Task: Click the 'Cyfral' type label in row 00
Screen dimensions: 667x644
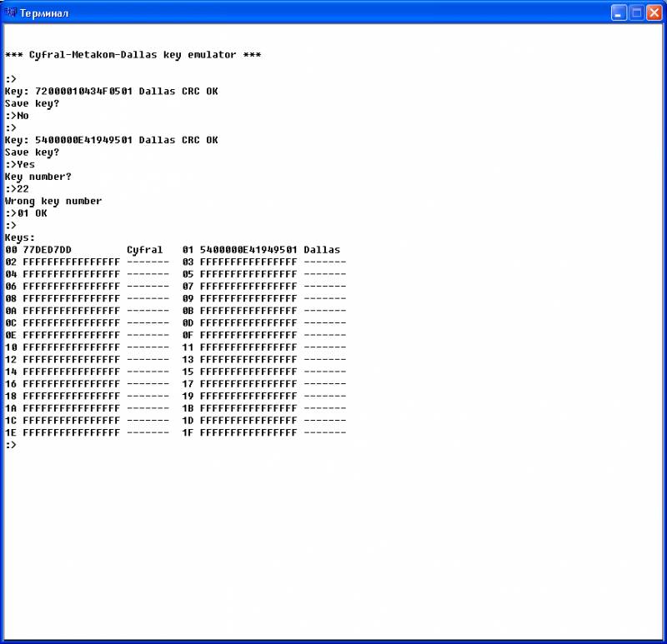Action: tap(144, 250)
